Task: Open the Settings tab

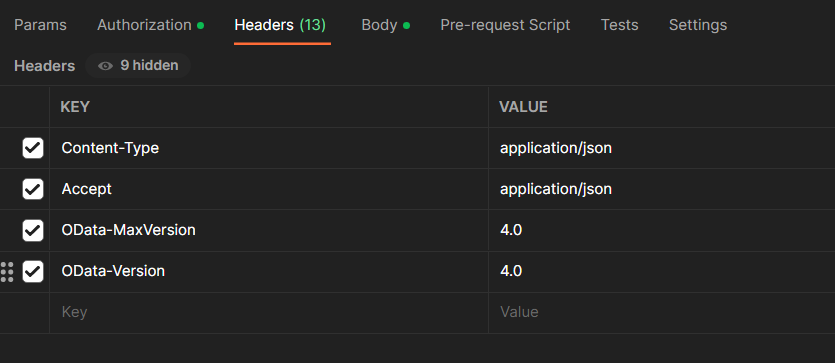Action: pyautogui.click(x=698, y=25)
